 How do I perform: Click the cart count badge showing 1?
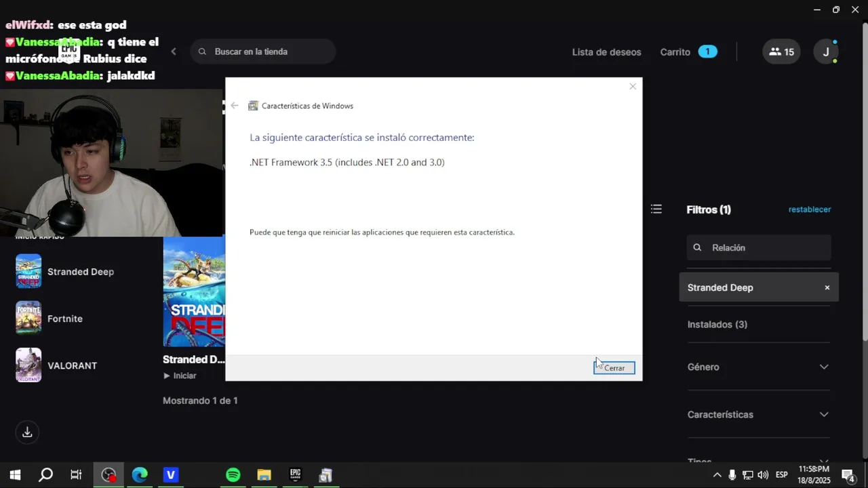[x=707, y=52]
